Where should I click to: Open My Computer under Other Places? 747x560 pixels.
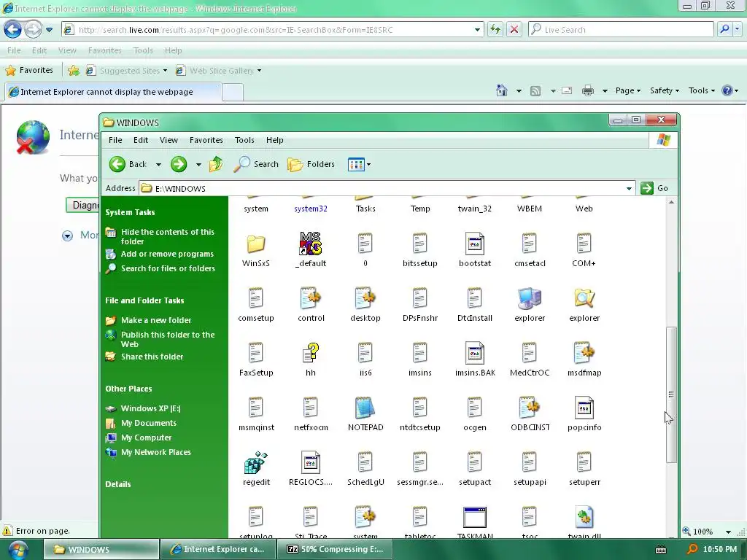pos(146,437)
